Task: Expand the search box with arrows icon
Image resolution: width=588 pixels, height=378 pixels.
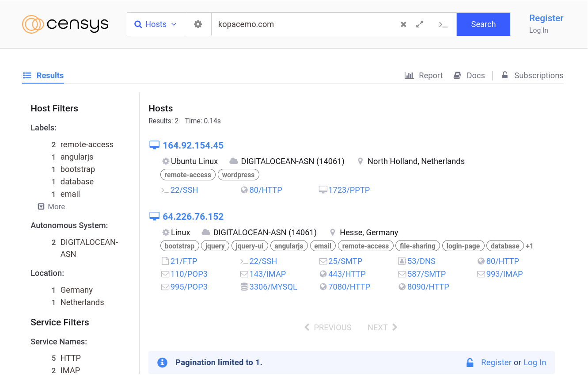Action: 420,24
